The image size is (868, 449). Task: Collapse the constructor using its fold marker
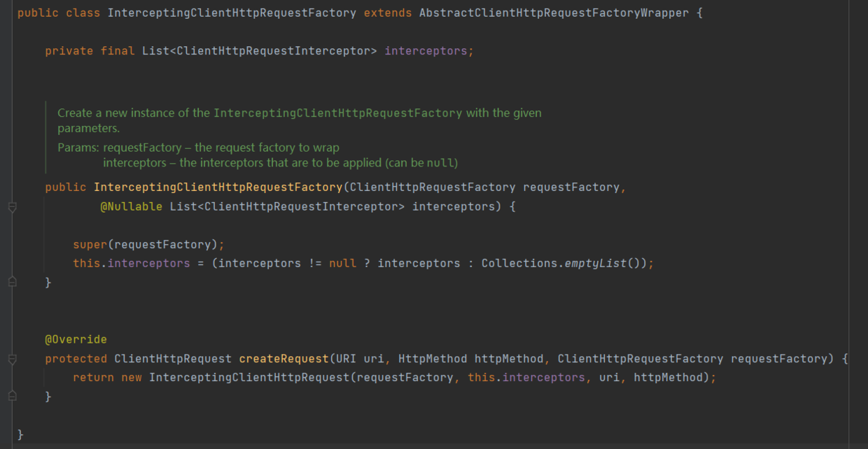[12, 207]
